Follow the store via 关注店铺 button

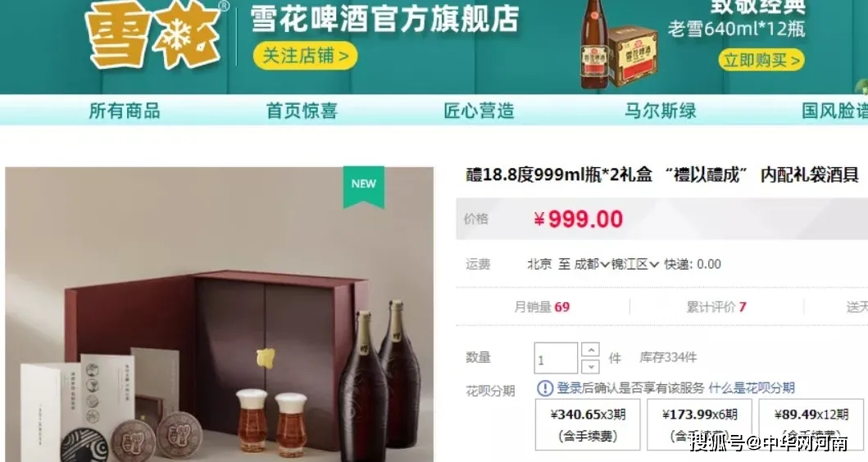[305, 57]
